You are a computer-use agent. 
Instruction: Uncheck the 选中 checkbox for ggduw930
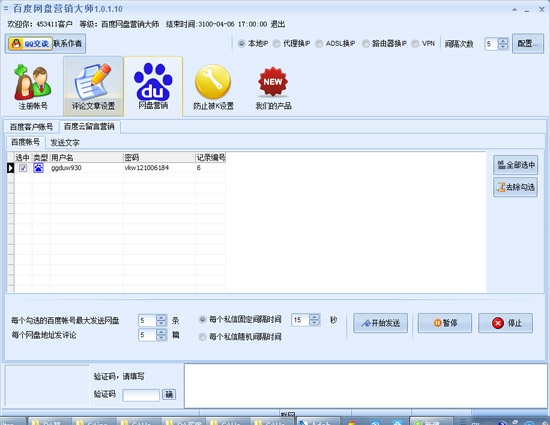point(23,168)
